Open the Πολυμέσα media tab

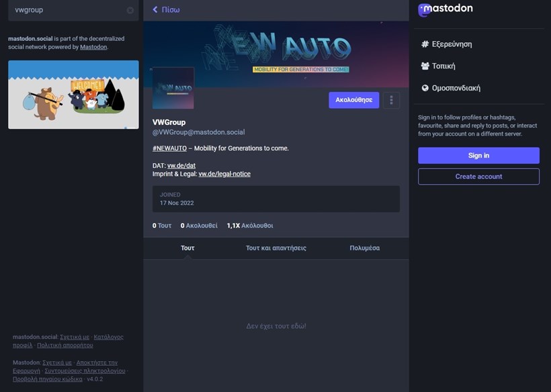[364, 248]
